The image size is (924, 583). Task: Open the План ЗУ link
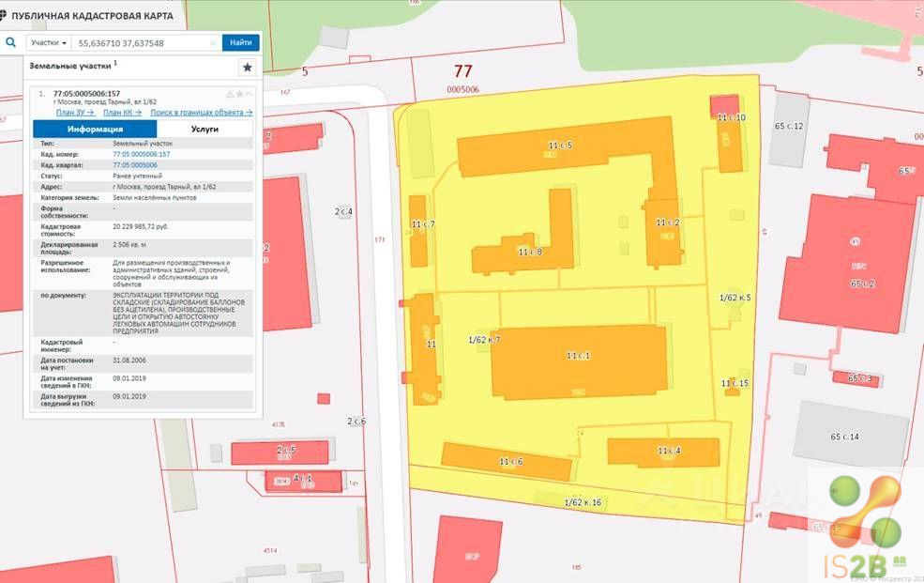click(x=75, y=112)
